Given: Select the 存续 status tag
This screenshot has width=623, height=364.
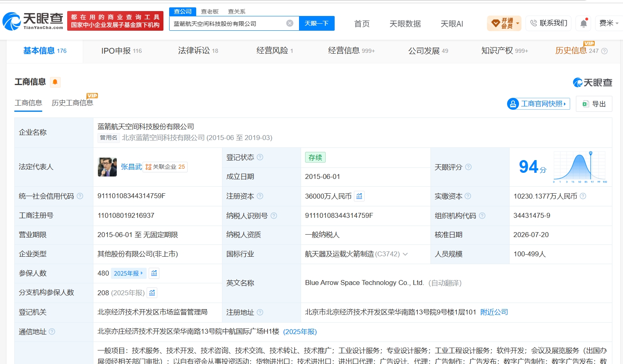Looking at the screenshot, I should coord(315,157).
